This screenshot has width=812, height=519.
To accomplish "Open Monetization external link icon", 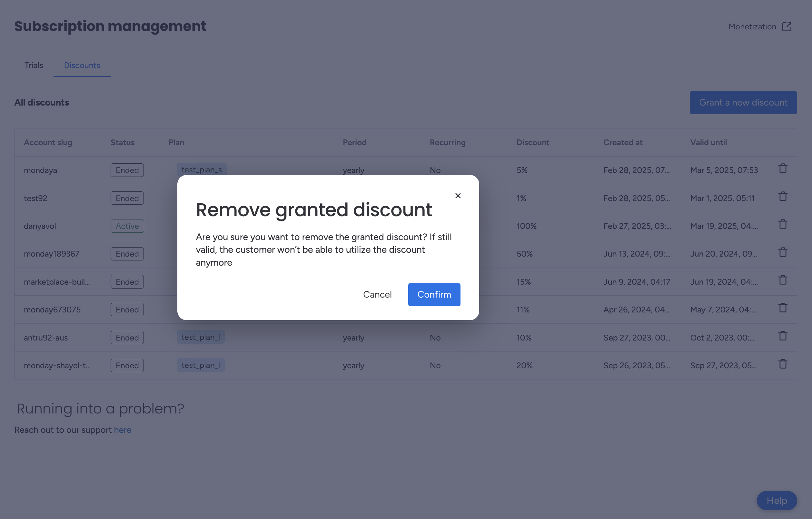I will [x=787, y=27].
